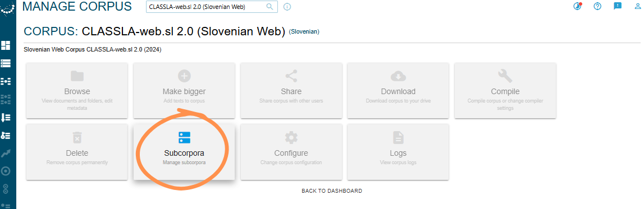Open the keywords key icon in sidebar
Image resolution: width=644 pixels, height=209 pixels.
(x=6, y=135)
